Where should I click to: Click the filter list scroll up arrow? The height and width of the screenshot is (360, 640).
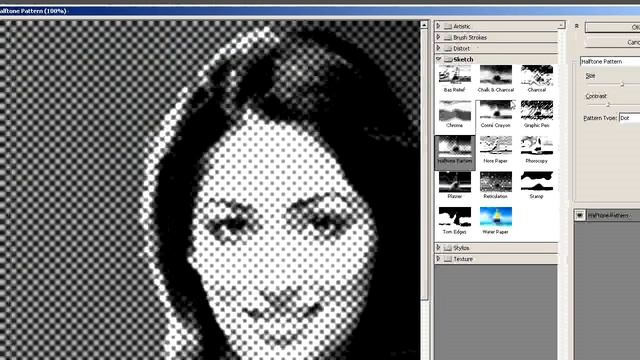click(x=561, y=25)
